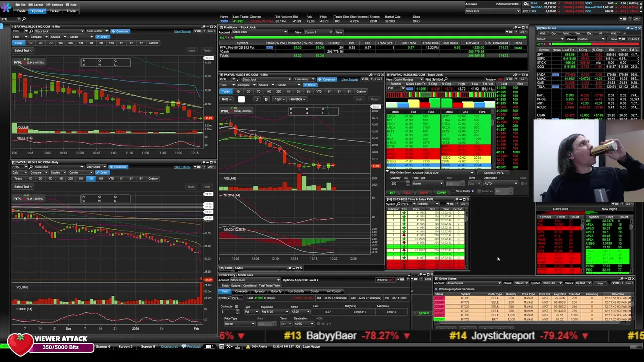Click the help question icon in 1 Min chart
The height and width of the screenshot is (362, 644).
pos(371,79)
